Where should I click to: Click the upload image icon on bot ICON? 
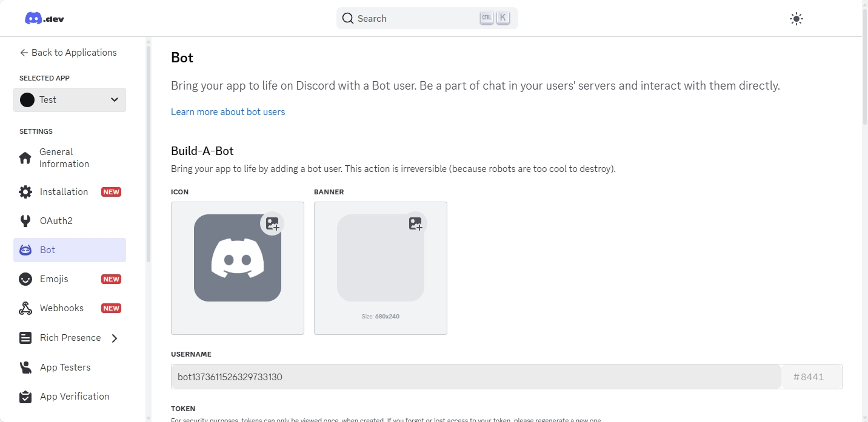pyautogui.click(x=272, y=223)
